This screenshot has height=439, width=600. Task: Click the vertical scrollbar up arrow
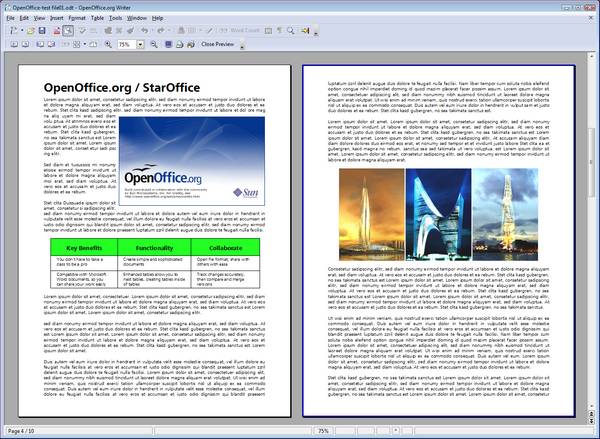point(591,56)
